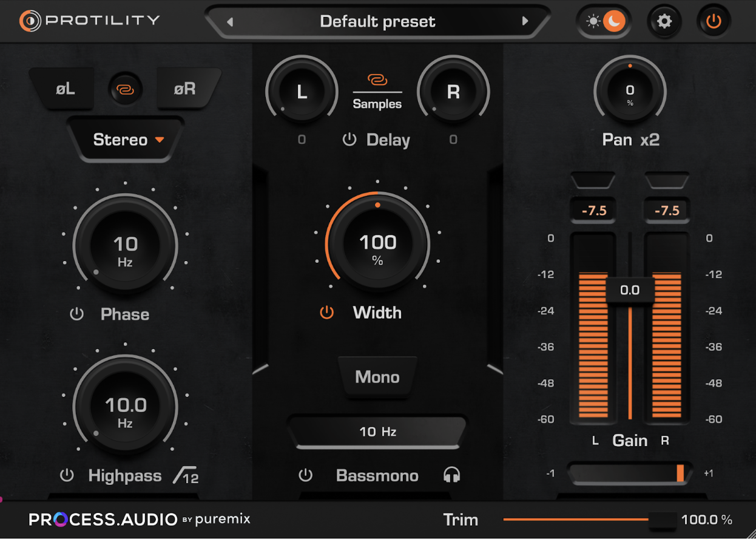This screenshot has height=539, width=756.
Task: Enable the Delay power button
Action: [349, 140]
